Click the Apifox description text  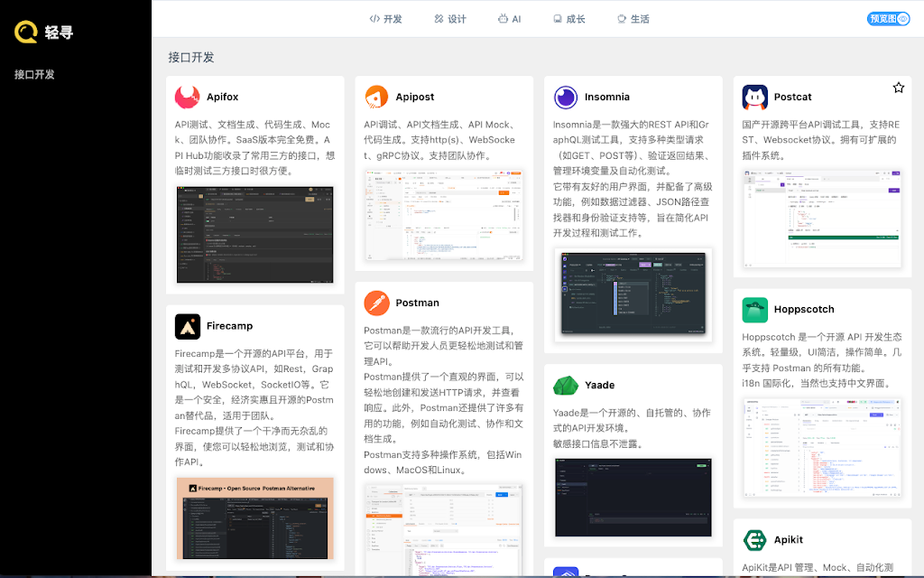255,147
